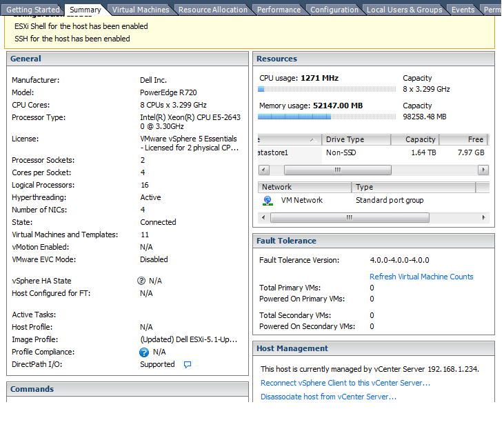Click Disassociate host from vCenter Server link
The width and height of the screenshot is (504, 438).
pos(328,397)
